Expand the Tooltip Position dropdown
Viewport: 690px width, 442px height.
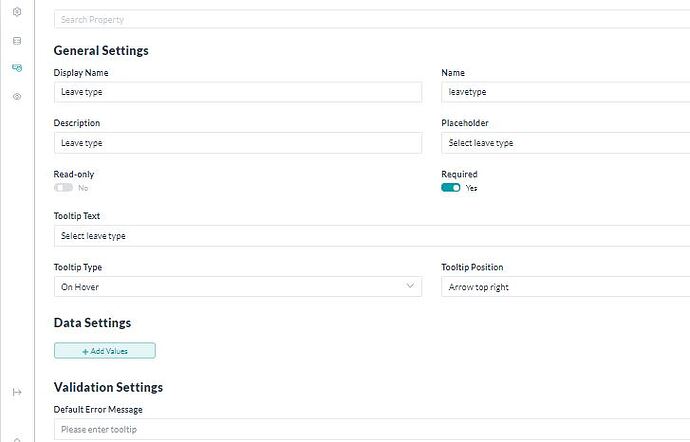(565, 286)
